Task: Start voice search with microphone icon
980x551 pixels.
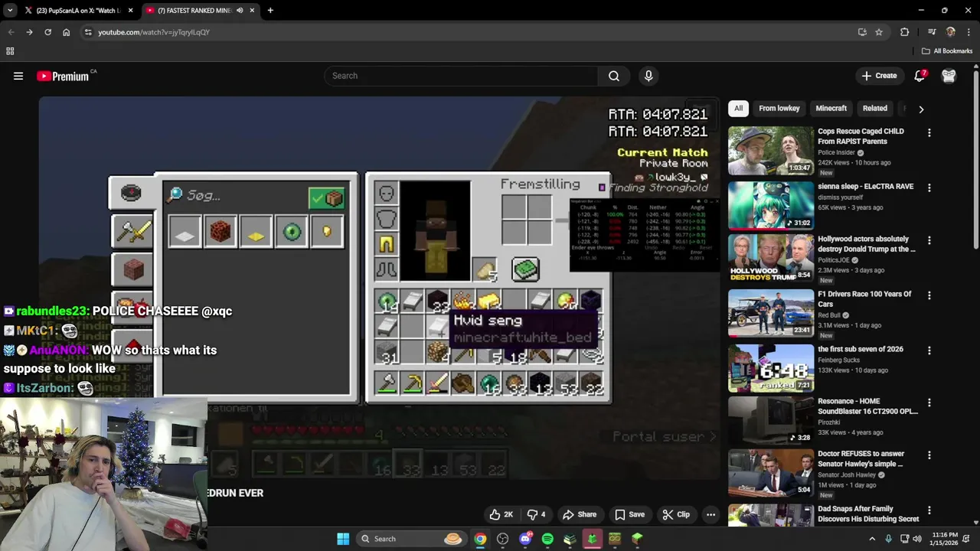Action: pos(648,76)
